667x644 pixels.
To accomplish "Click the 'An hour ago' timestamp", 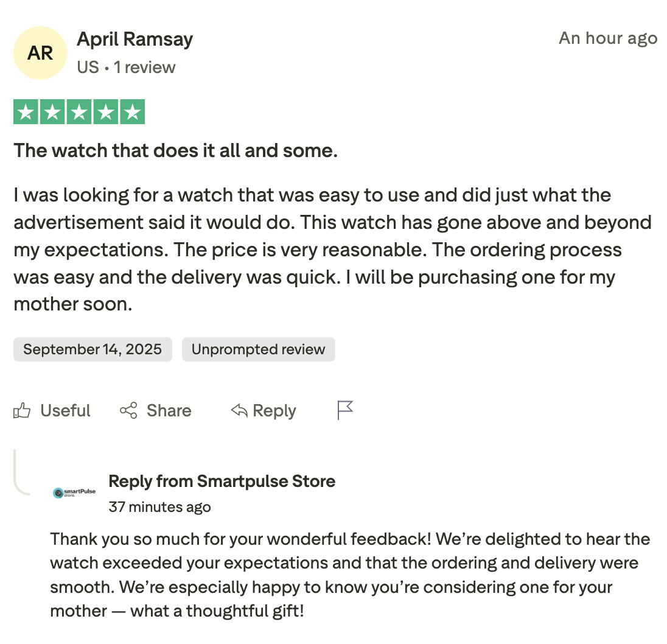I will (x=607, y=38).
